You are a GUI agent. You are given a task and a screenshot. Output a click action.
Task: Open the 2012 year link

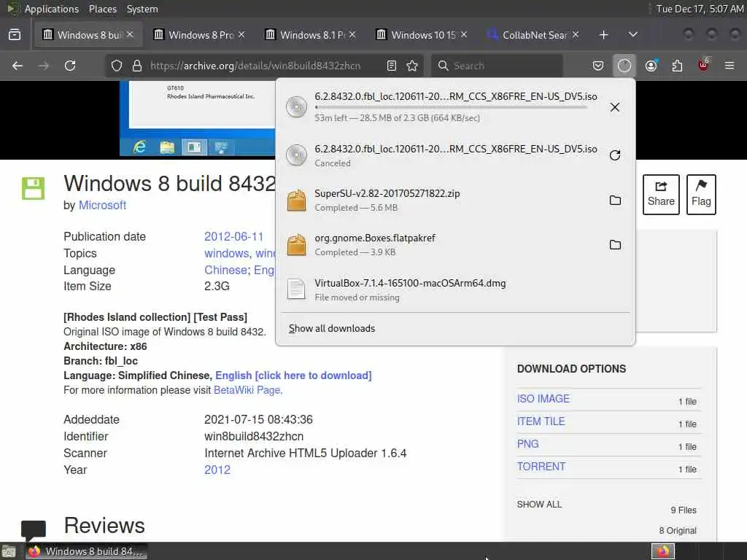217,470
